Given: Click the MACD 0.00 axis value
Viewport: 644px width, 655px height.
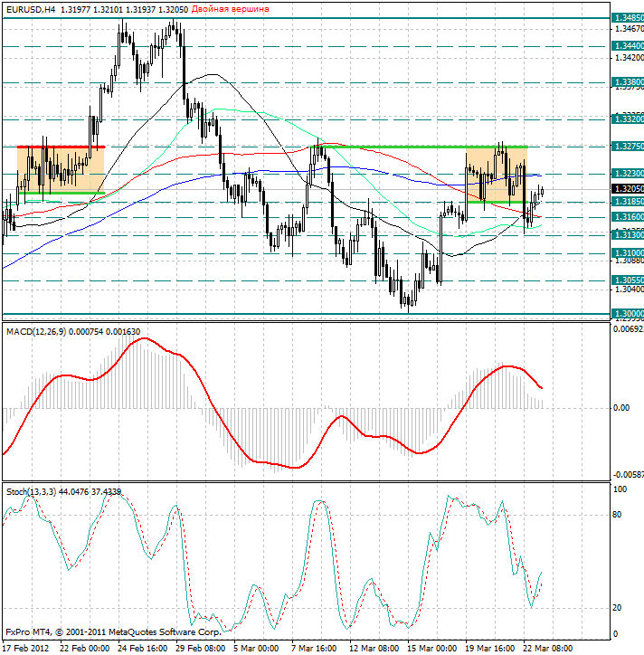Looking at the screenshot, I should pyautogui.click(x=621, y=408).
